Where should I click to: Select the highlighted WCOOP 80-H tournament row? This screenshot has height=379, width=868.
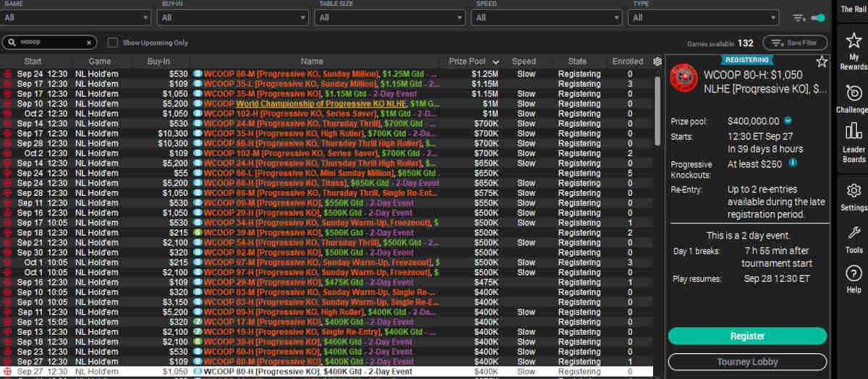pos(325,371)
